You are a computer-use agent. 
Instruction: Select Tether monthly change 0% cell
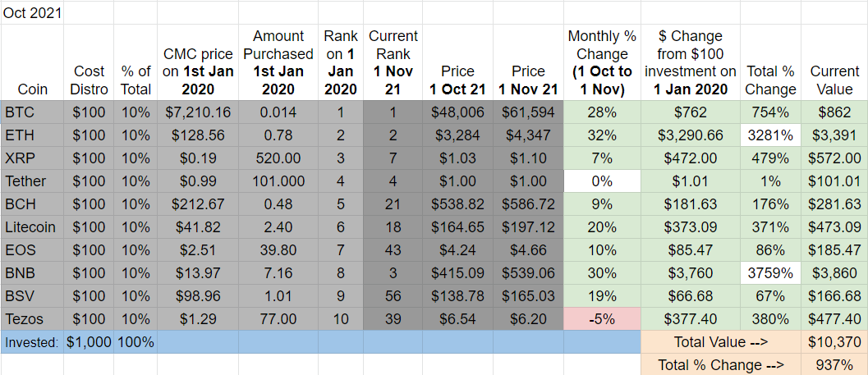602,181
